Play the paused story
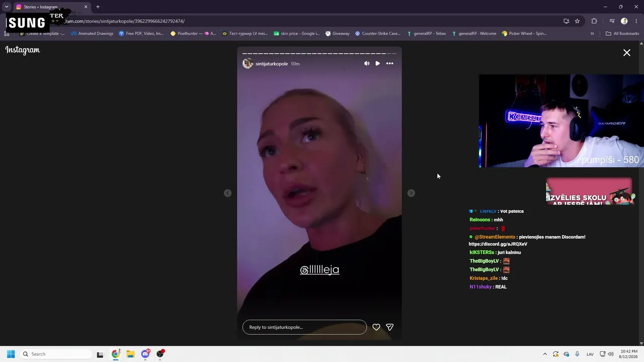This screenshot has height=362, width=644. click(x=377, y=63)
